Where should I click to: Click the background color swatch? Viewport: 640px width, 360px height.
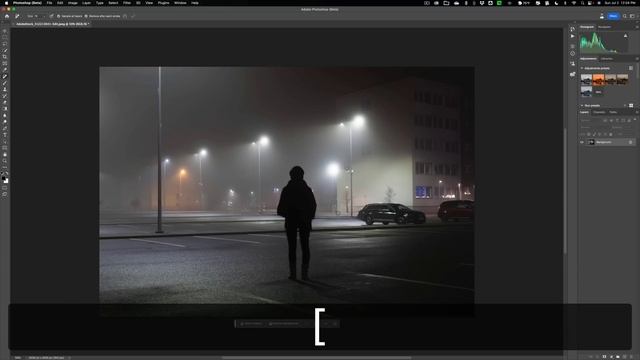7,181
